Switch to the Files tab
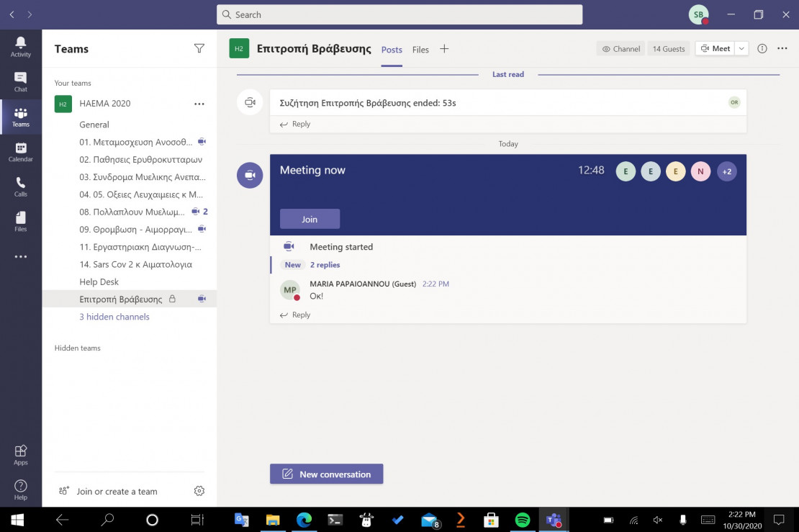The height and width of the screenshot is (532, 799). [x=420, y=50]
